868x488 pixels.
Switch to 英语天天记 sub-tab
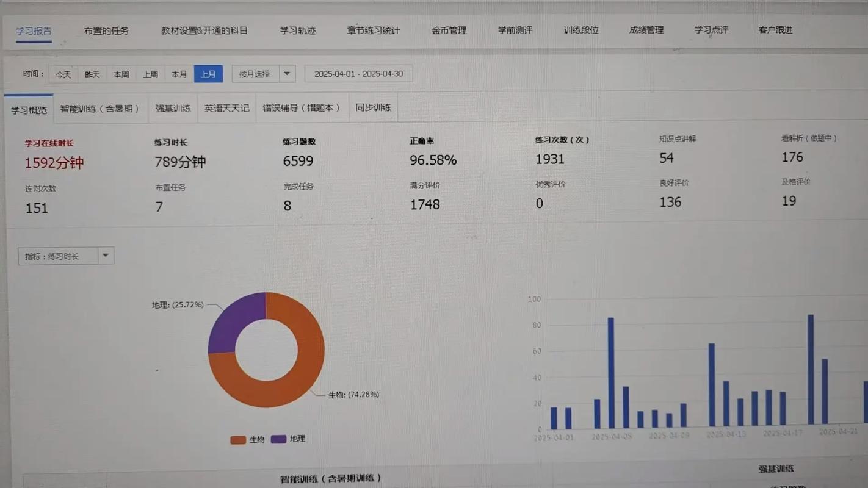[226, 108]
